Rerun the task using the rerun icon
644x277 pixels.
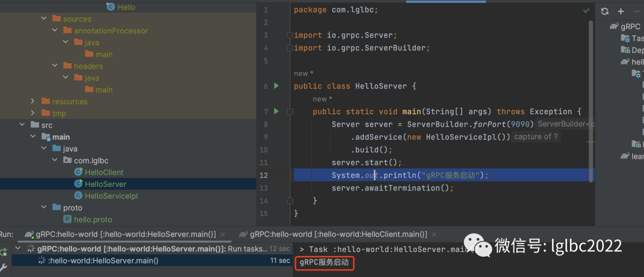[4, 251]
